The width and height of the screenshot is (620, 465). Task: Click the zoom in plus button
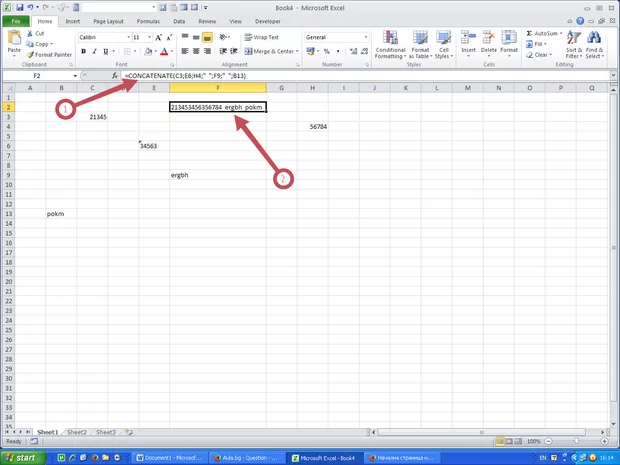[x=605, y=441]
